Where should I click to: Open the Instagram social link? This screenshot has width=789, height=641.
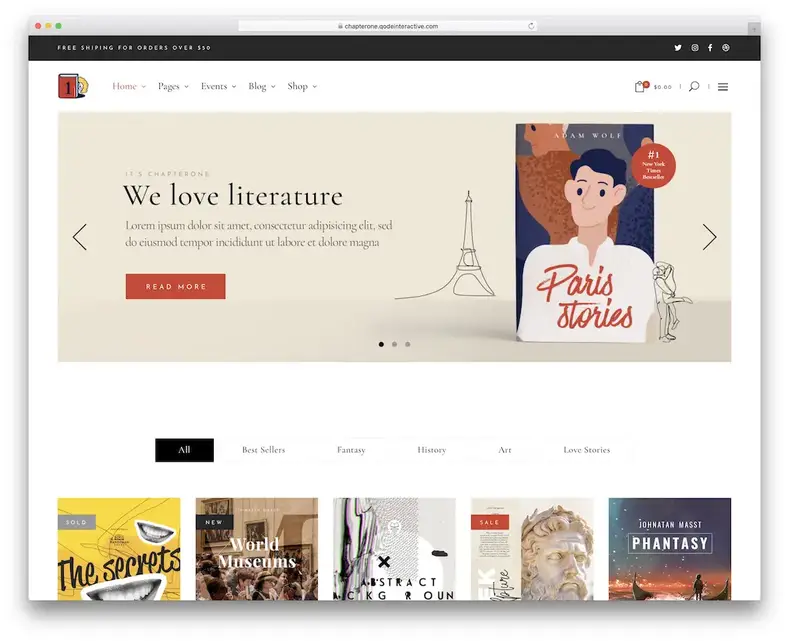[694, 48]
